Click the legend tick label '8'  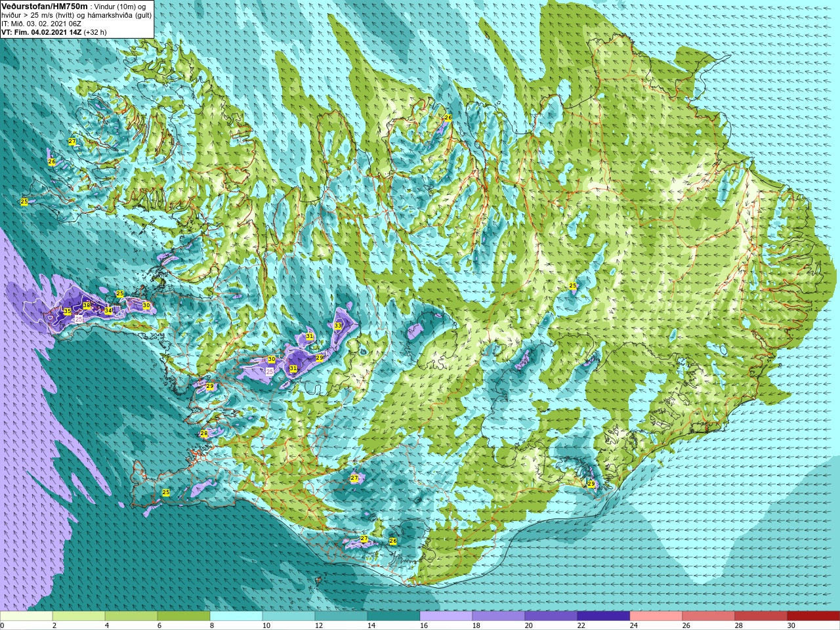(x=212, y=625)
